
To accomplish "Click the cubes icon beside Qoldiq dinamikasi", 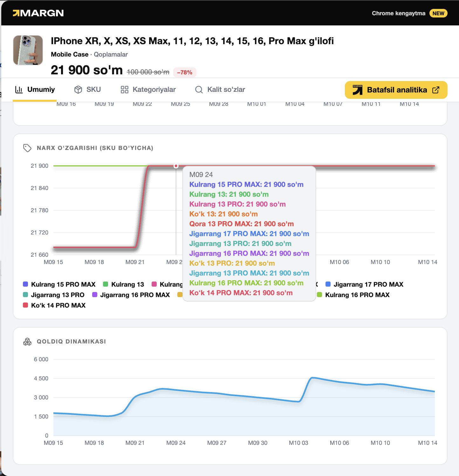I will pyautogui.click(x=27, y=342).
